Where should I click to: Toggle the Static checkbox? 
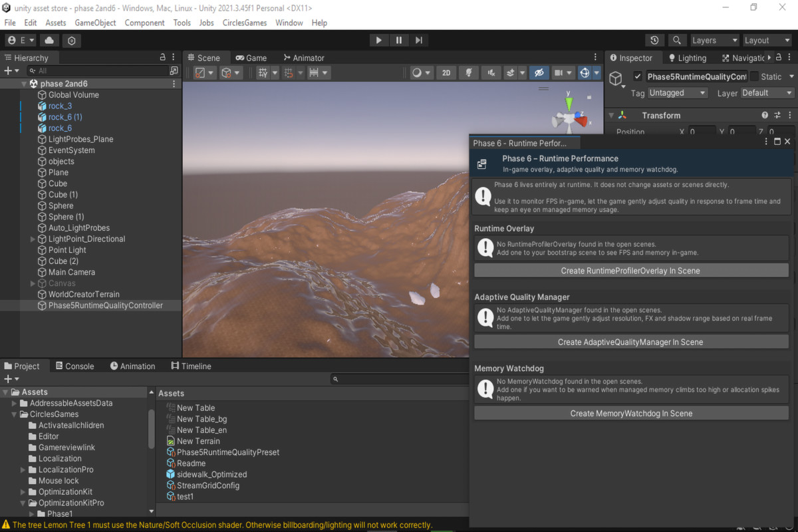pos(754,76)
